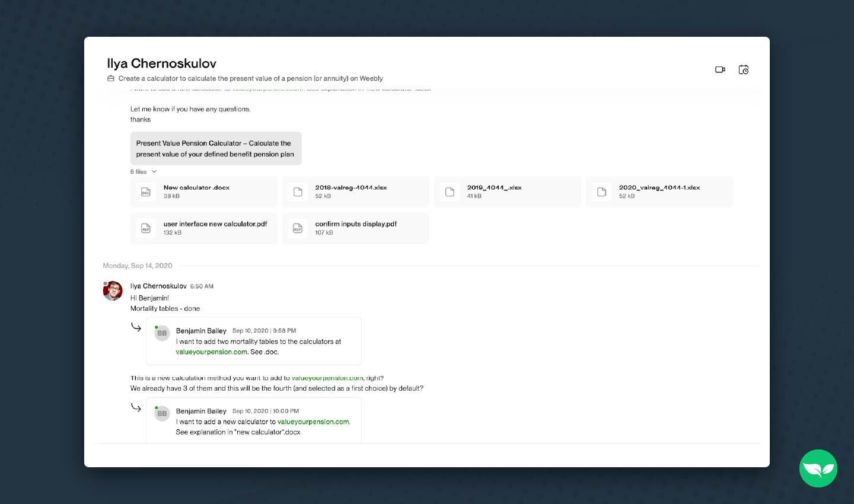Collapse the 6 files attachment list
Screen dimensions: 854x504
(143, 171)
